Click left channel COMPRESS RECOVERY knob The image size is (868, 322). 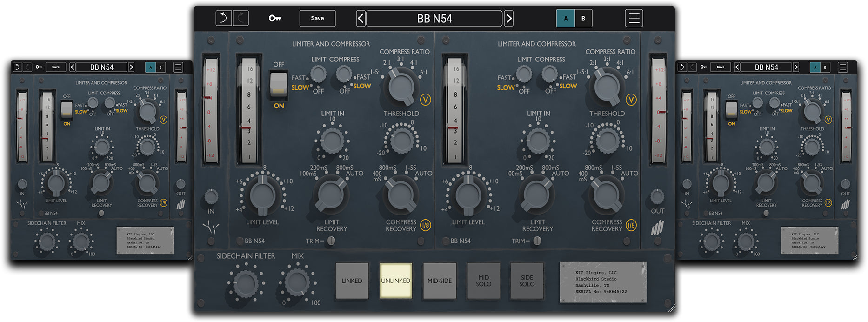tap(401, 194)
